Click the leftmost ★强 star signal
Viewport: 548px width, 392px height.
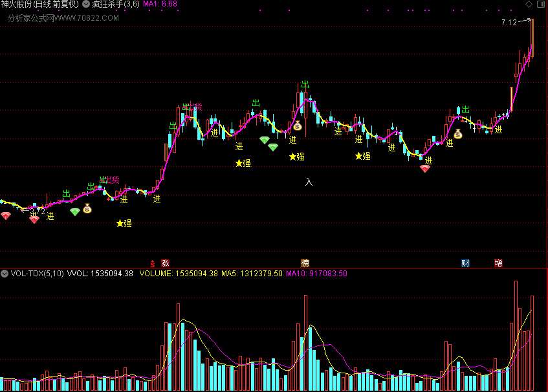coord(124,223)
